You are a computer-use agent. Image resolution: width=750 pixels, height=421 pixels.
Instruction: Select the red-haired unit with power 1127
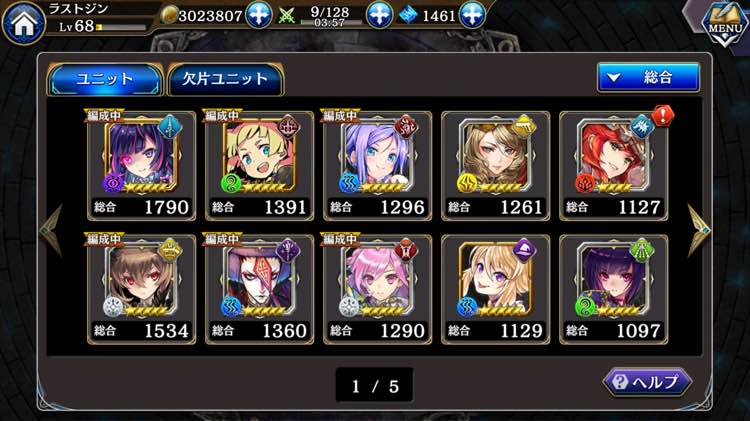click(x=614, y=166)
